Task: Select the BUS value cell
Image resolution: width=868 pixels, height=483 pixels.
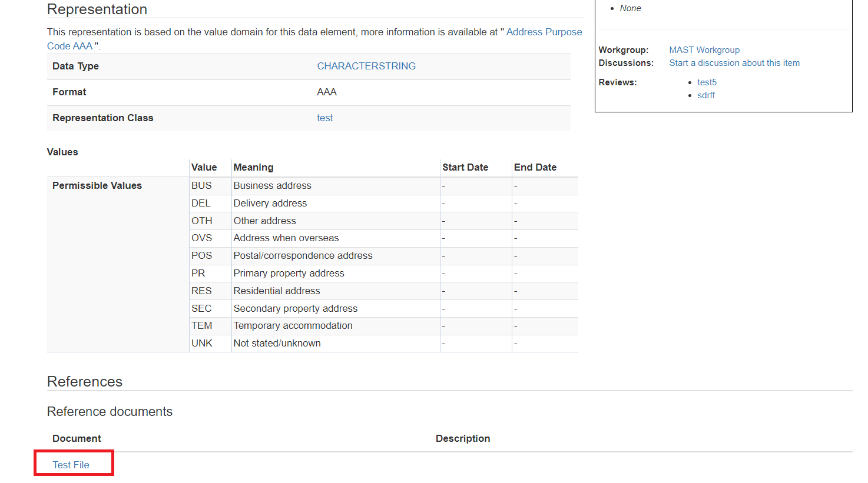Action: [x=201, y=186]
